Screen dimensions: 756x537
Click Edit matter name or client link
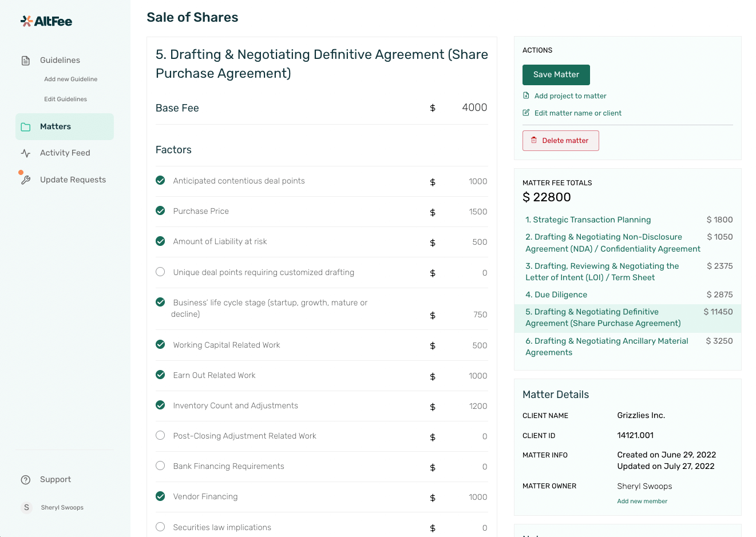pos(577,113)
